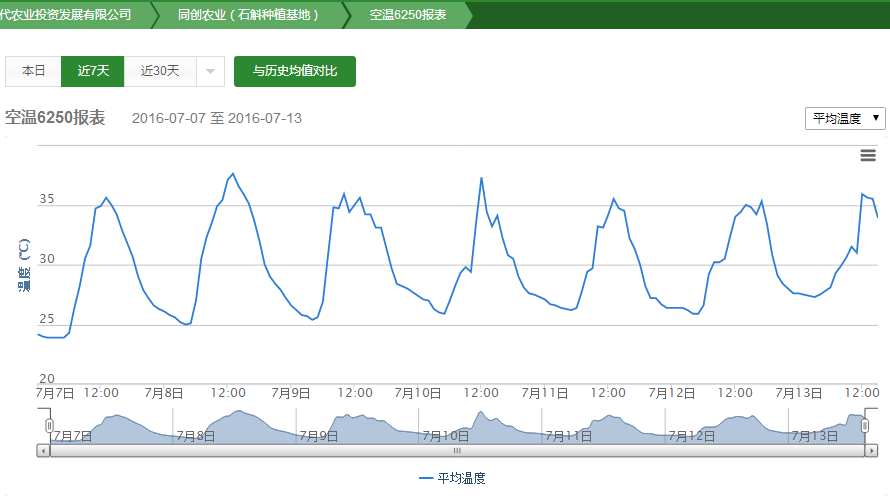Expand the arrow next to 近30天
Viewport: 890px width, 503px height.
pos(210,71)
